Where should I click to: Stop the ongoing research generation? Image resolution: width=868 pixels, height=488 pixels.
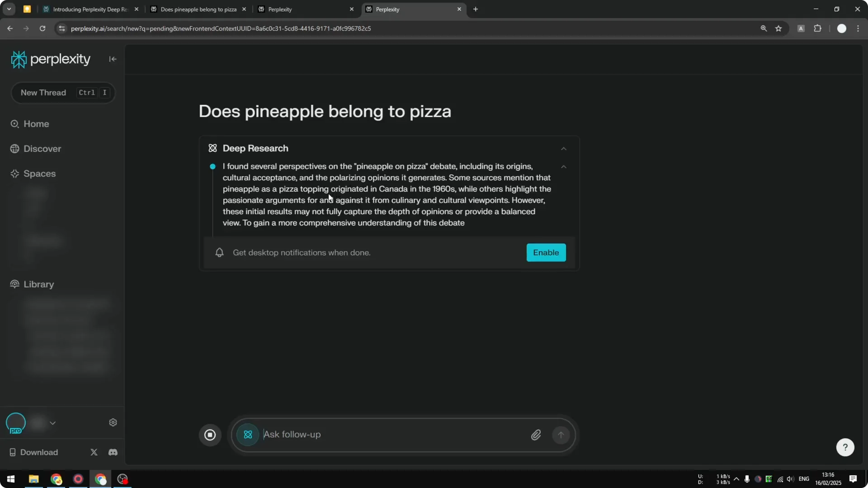click(x=210, y=435)
